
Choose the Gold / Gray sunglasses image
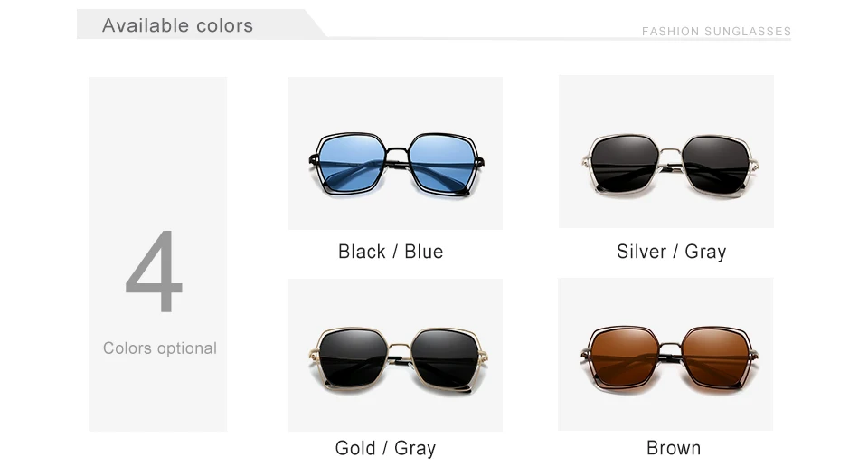tap(395, 355)
